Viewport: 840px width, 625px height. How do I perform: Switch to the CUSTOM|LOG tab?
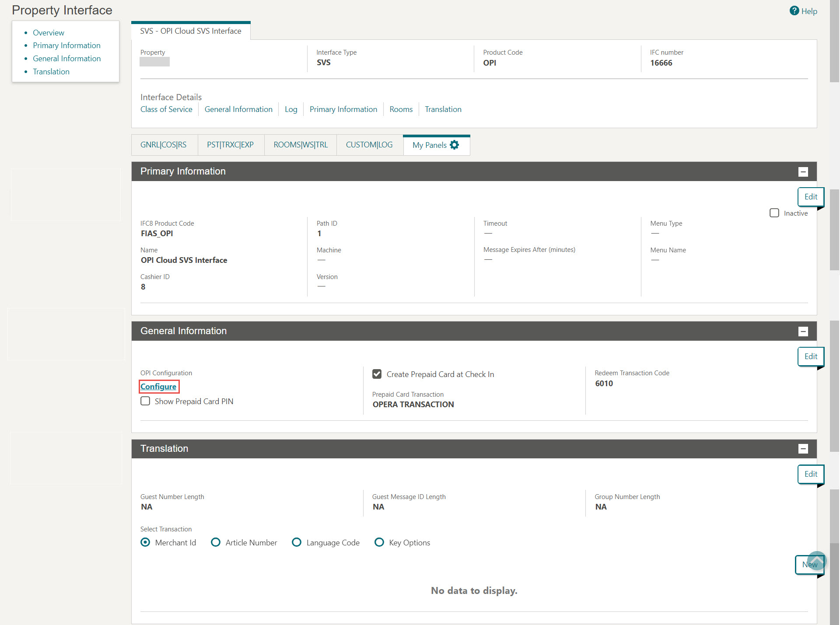[x=369, y=145]
